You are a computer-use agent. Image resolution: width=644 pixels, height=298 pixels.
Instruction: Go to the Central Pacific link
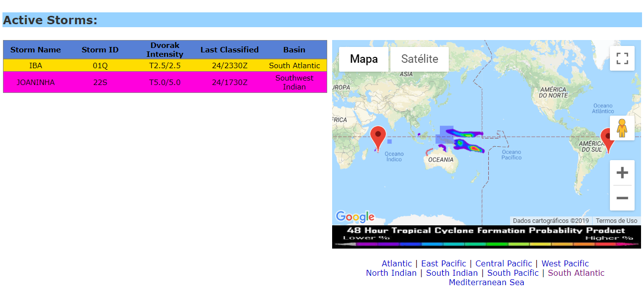point(504,263)
